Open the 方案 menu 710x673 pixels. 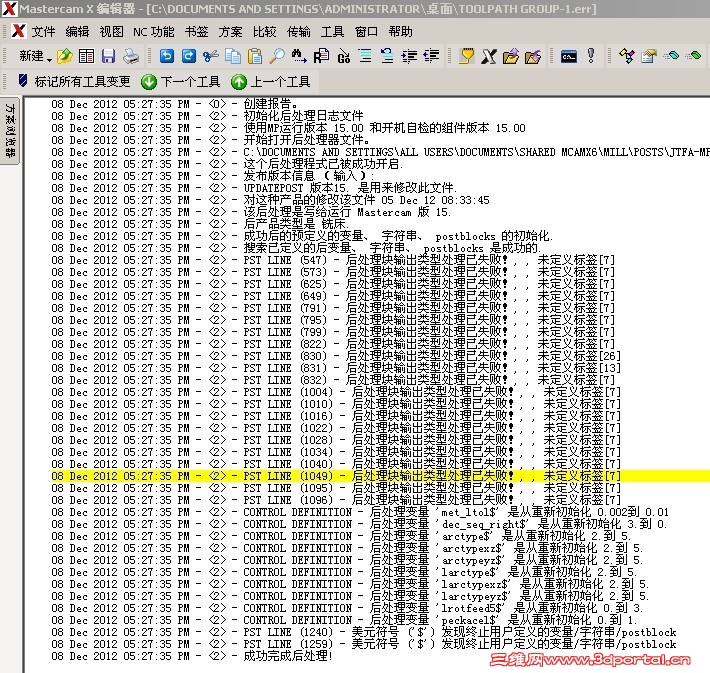pos(230,32)
